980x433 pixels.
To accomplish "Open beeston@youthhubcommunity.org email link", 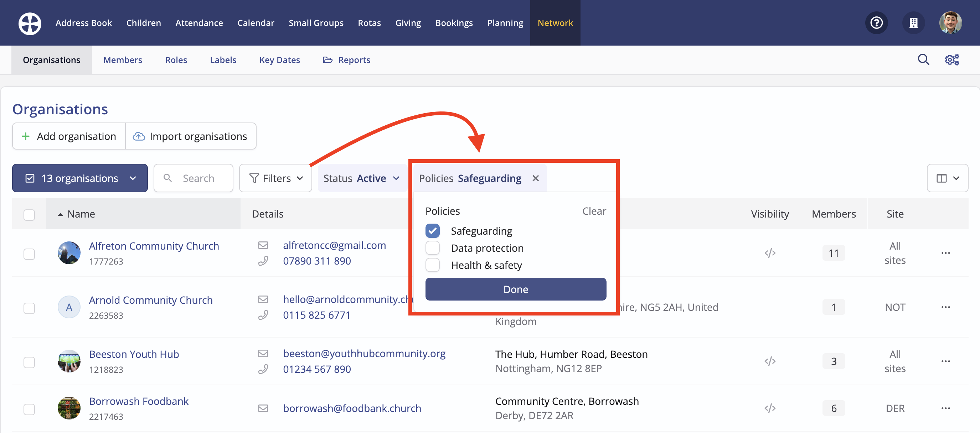I will (364, 354).
